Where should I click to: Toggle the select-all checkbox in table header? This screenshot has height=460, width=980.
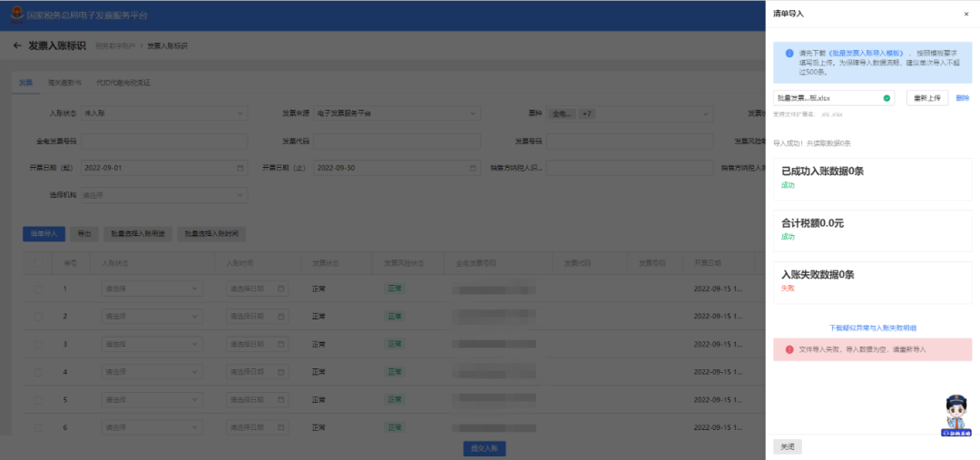coord(38,262)
